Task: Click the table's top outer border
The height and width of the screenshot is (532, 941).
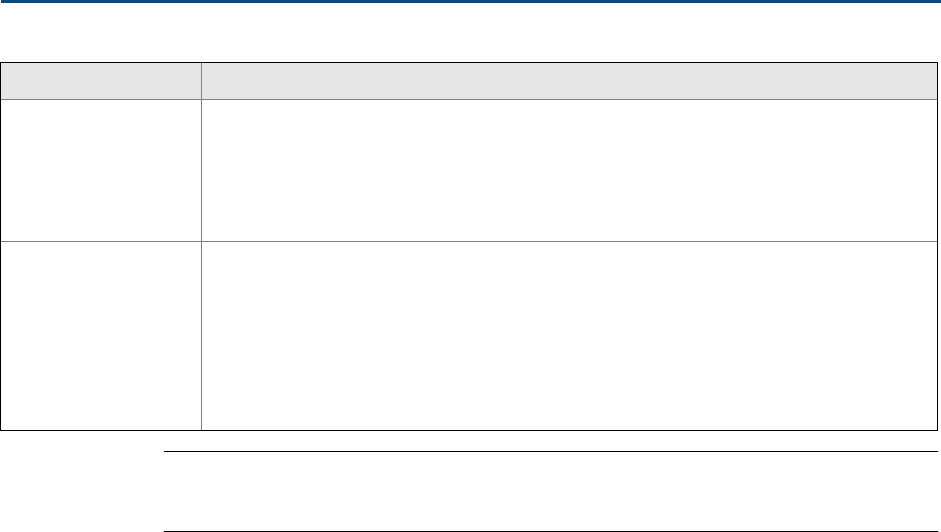Action: point(469,62)
